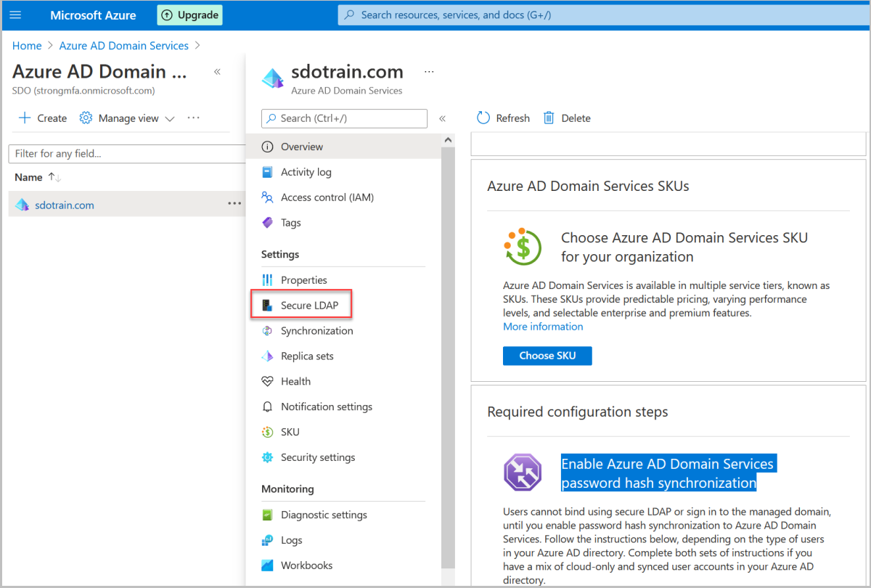Click Delete trash icon
This screenshot has height=588, width=871.
pos(549,118)
